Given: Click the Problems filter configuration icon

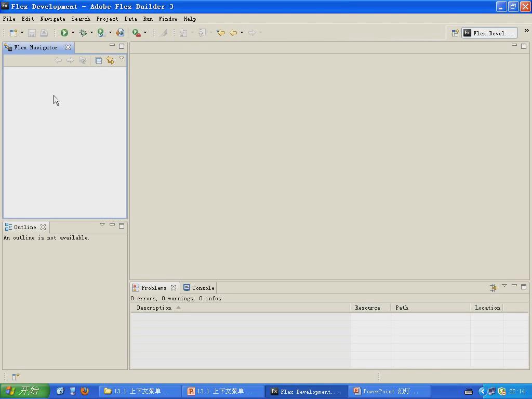Looking at the screenshot, I should (x=494, y=288).
